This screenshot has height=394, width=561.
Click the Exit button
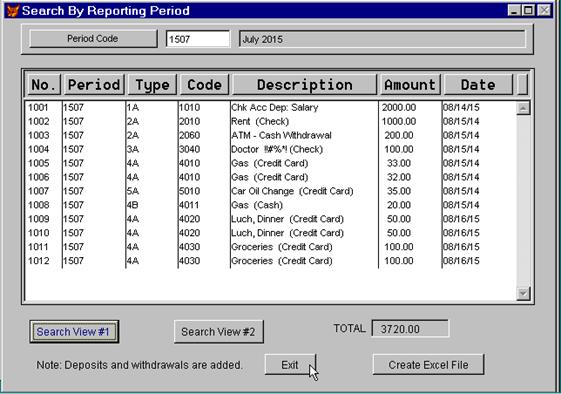click(290, 365)
